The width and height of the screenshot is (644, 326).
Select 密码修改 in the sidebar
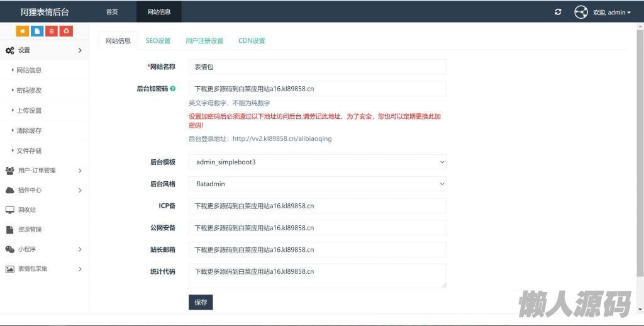pos(29,91)
